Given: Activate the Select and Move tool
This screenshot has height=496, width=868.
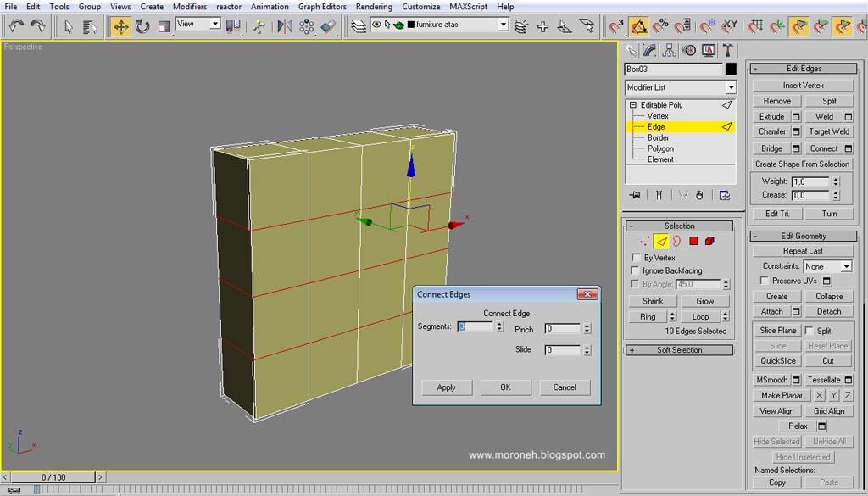Looking at the screenshot, I should (x=121, y=26).
